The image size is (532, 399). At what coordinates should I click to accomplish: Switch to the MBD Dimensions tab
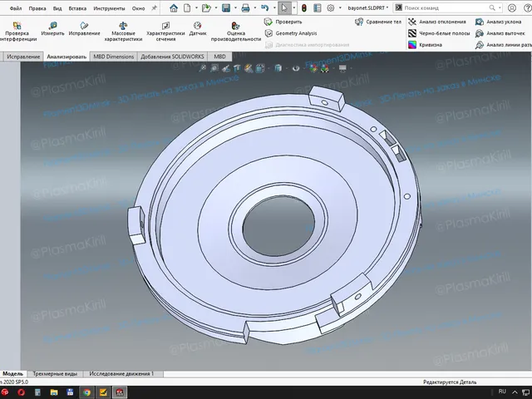[x=113, y=57]
